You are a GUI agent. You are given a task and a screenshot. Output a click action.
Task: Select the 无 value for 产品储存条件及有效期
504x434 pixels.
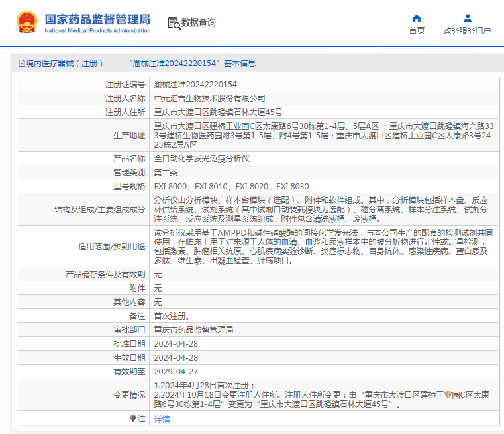pos(158,274)
